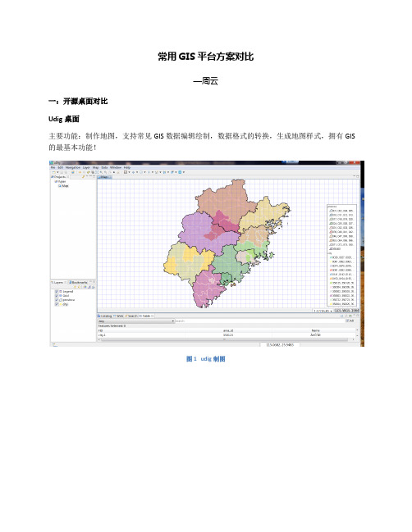
Task: Click the blue square icon at toolbar end
Action: [x=180, y=172]
